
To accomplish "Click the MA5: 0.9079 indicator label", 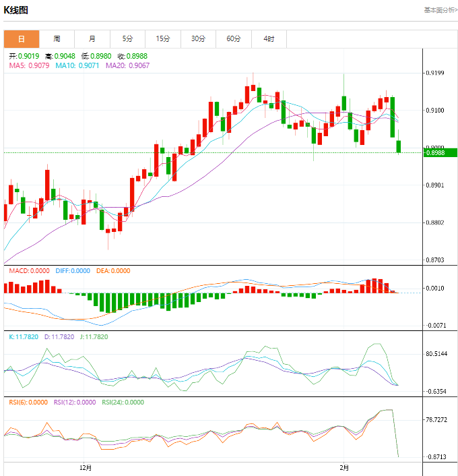I will [29, 65].
